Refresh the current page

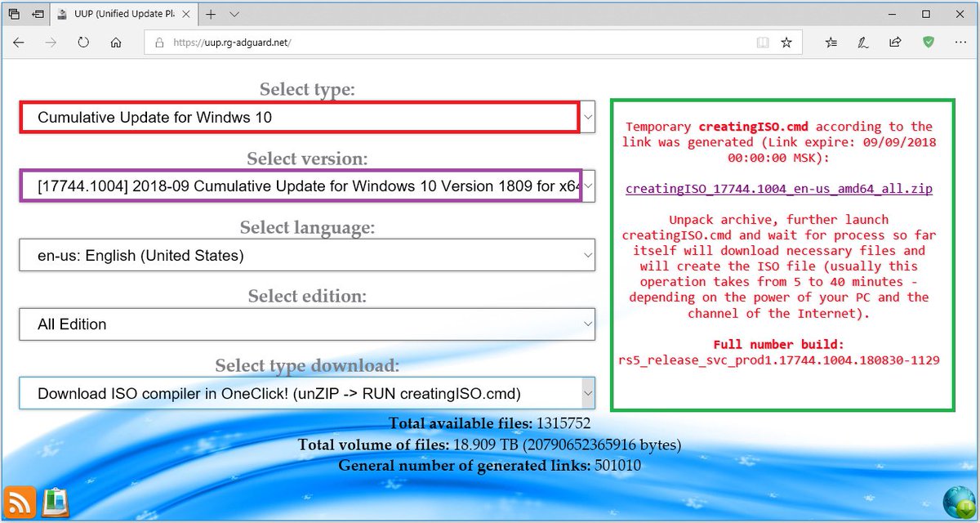(x=83, y=42)
